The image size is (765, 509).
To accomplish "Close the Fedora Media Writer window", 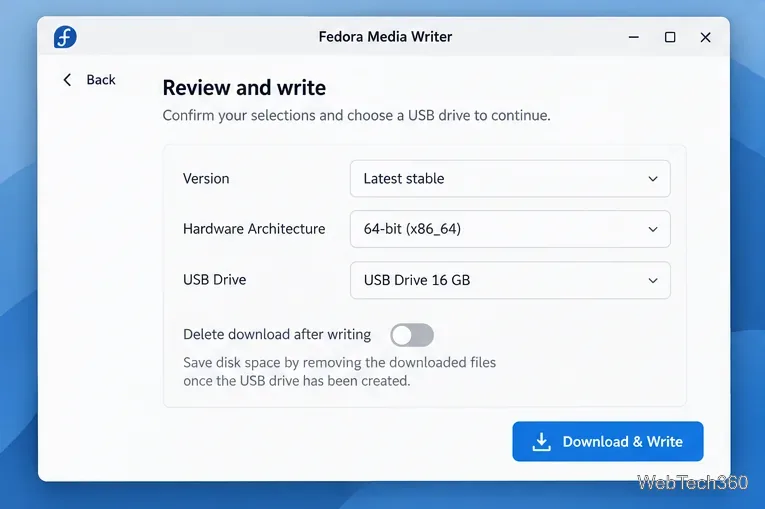I will [x=705, y=37].
